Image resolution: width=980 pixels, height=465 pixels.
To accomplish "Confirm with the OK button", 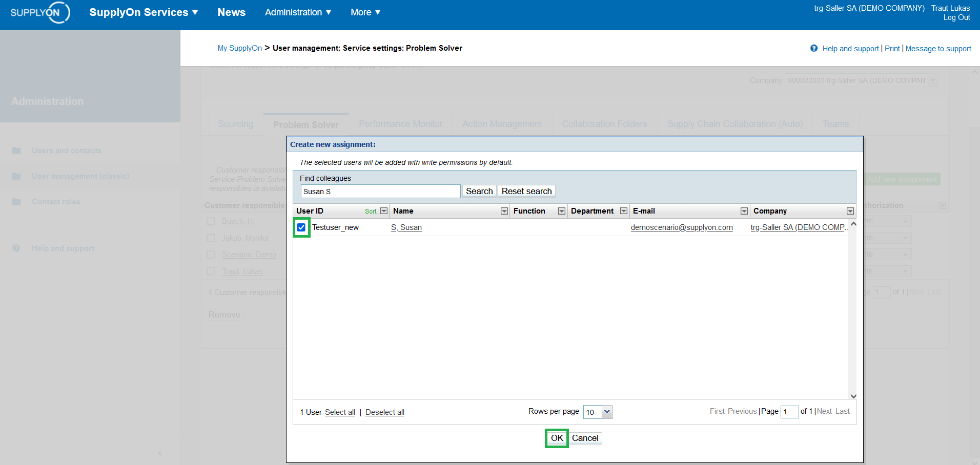I will (x=557, y=438).
